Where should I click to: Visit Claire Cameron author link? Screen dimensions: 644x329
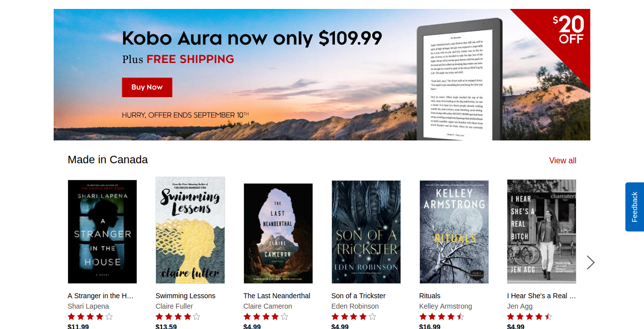[x=268, y=306]
